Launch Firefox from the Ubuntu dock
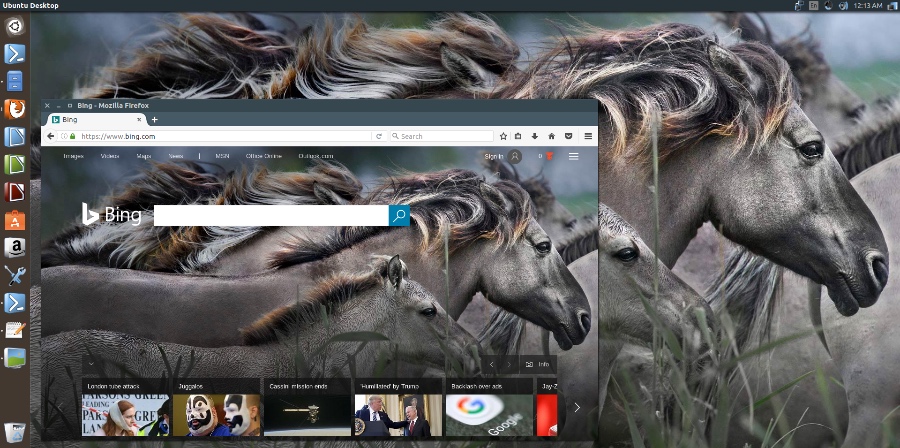Viewport: 900px width, 448px height. (15, 108)
